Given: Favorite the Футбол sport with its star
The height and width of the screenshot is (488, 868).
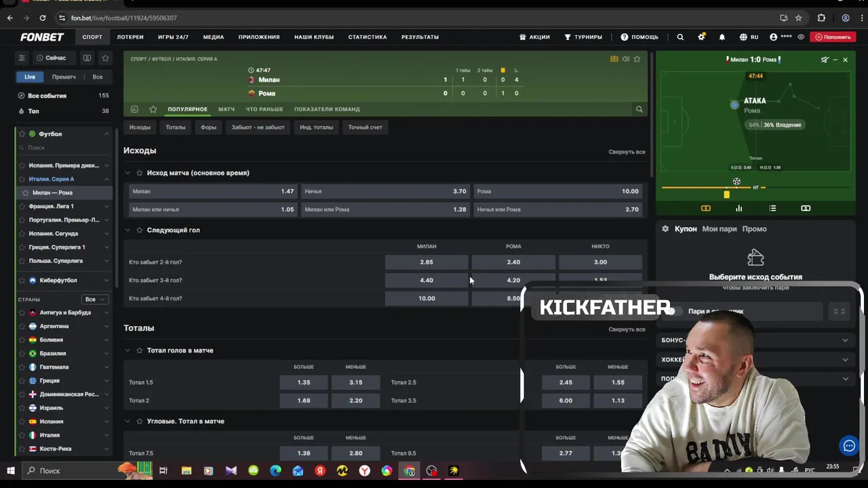Looking at the screenshot, I should point(22,134).
